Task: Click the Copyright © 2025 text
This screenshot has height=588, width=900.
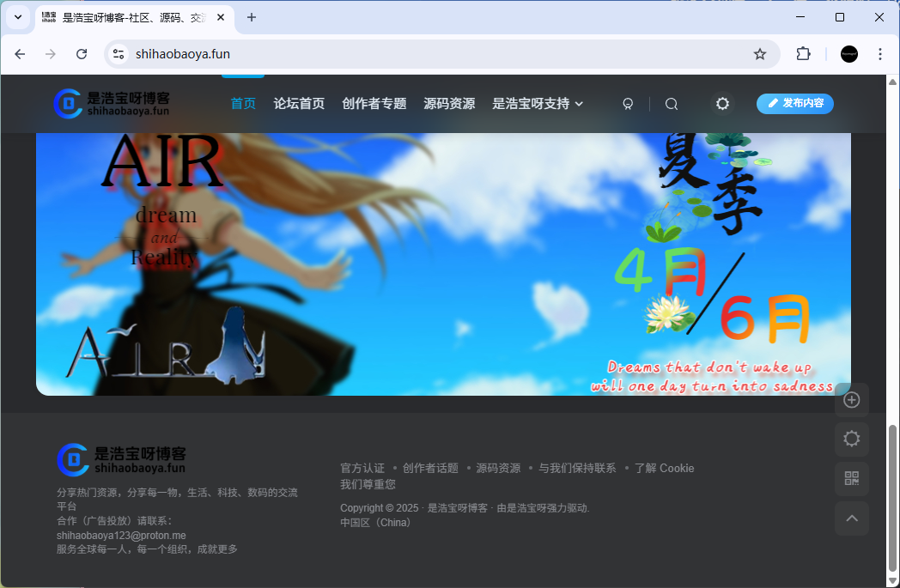Action: click(380, 507)
